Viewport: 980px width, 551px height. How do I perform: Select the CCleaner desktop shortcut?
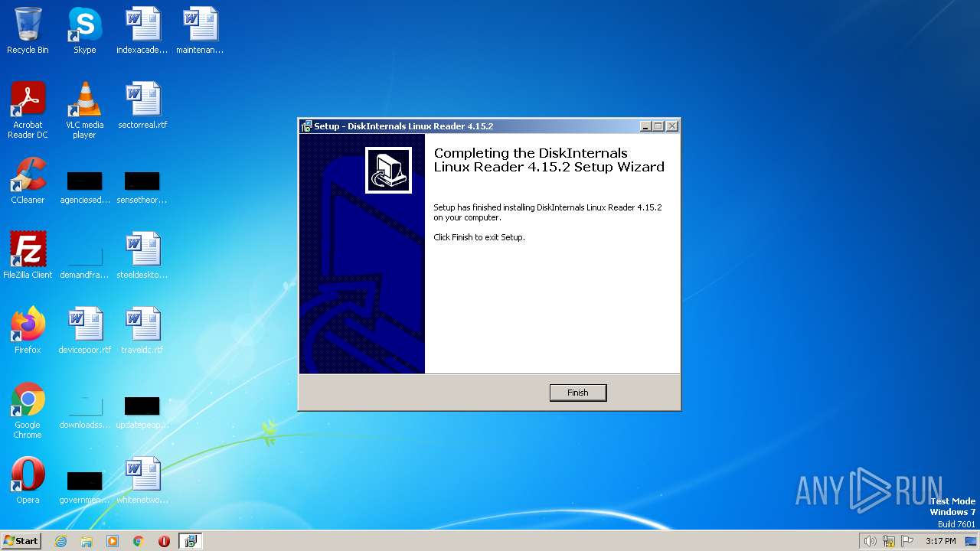(x=28, y=181)
